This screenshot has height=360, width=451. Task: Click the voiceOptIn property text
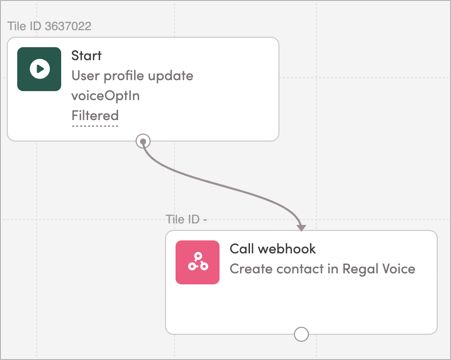coord(106,96)
